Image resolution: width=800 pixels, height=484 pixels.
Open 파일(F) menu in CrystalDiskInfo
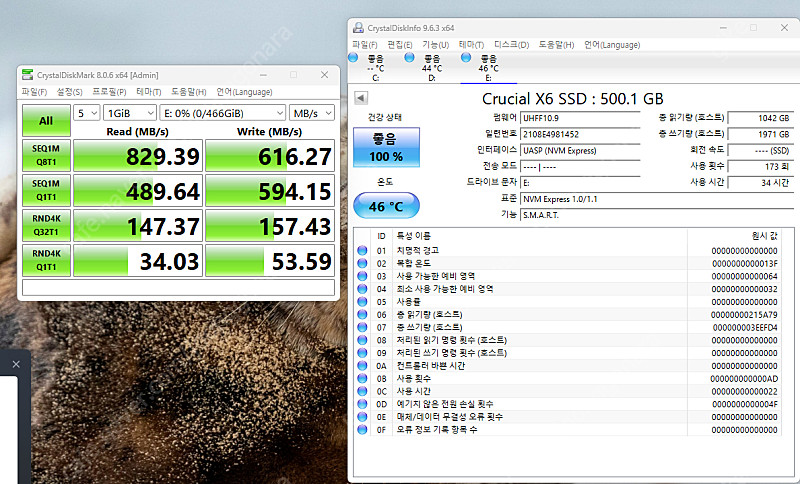[x=365, y=45]
